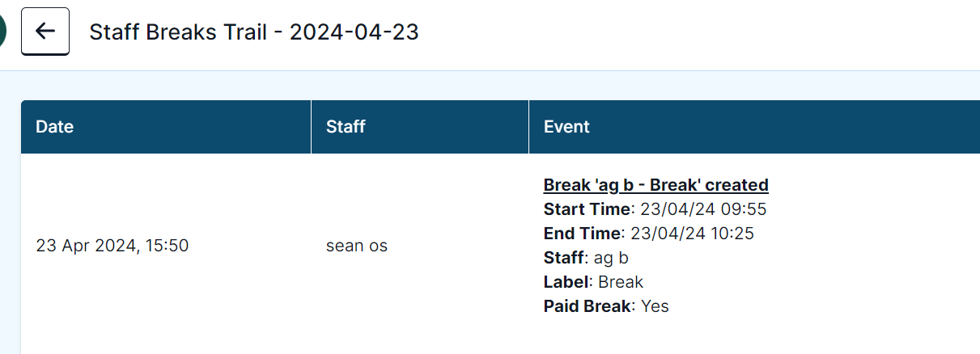
Task: Click the 'sean os' staff cell
Action: click(x=357, y=246)
